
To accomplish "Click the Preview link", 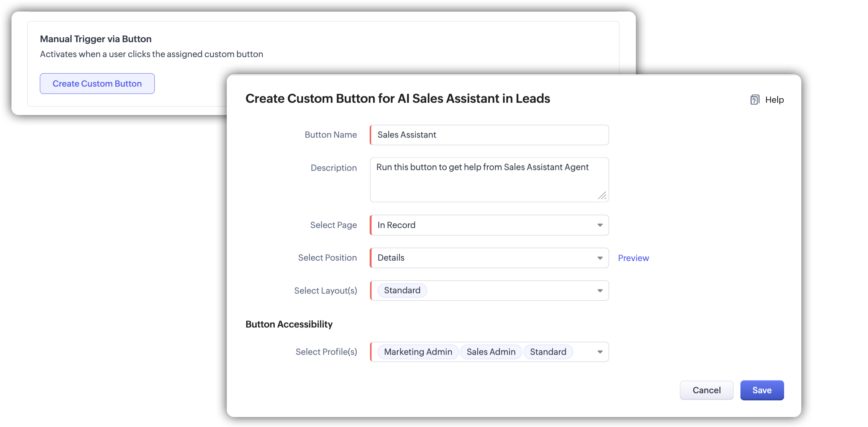I will [633, 258].
